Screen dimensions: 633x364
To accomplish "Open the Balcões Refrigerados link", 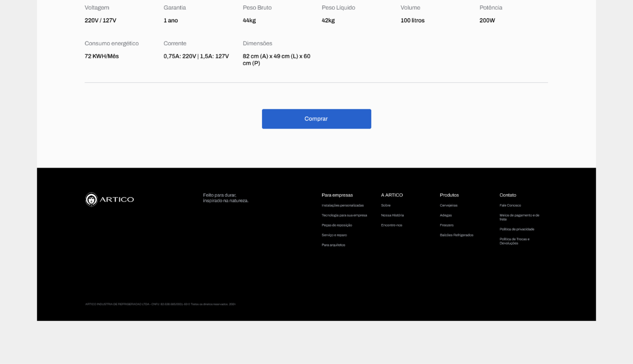I will (456, 235).
